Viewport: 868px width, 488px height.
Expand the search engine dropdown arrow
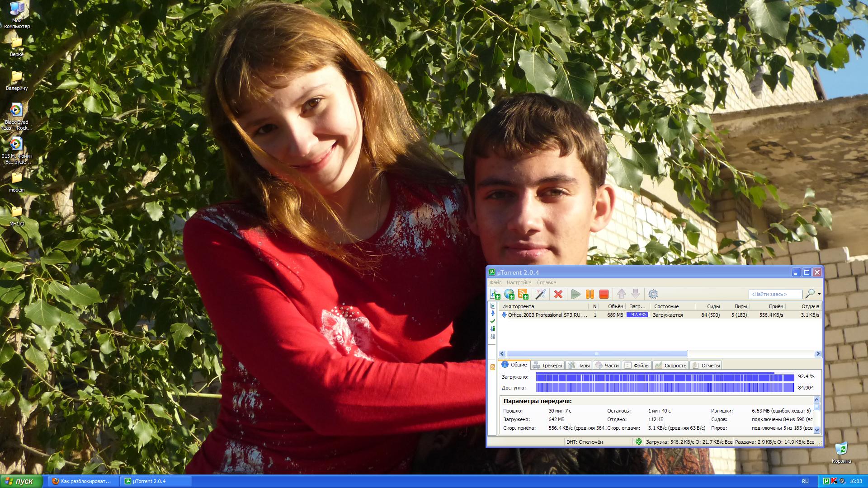coord(819,294)
